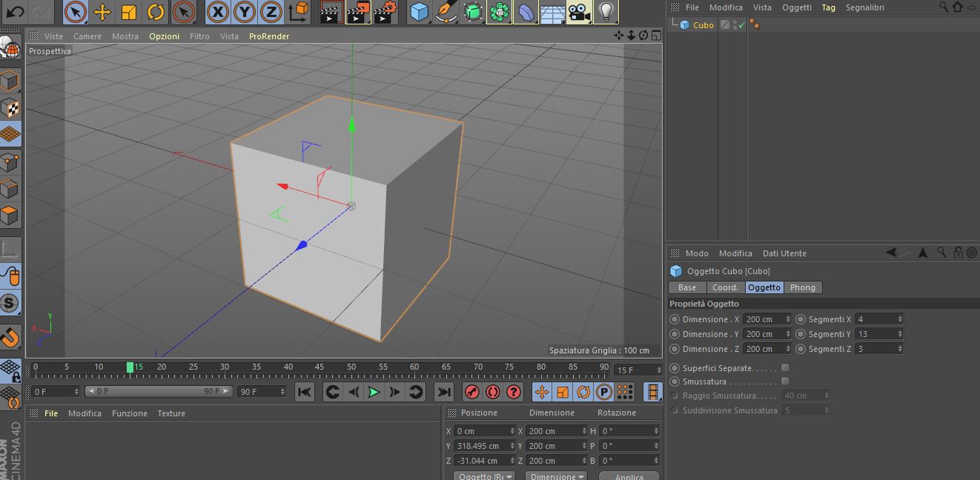
Task: Click frame 50 on the timeline ruler
Action: (x=351, y=367)
